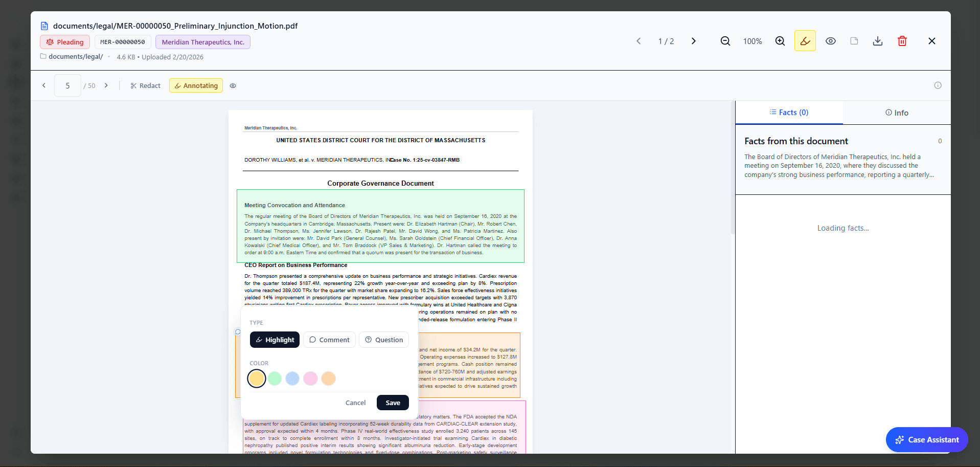Switch to the Facts (0) tab
Viewport: 980px width, 467px height.
pyautogui.click(x=789, y=113)
